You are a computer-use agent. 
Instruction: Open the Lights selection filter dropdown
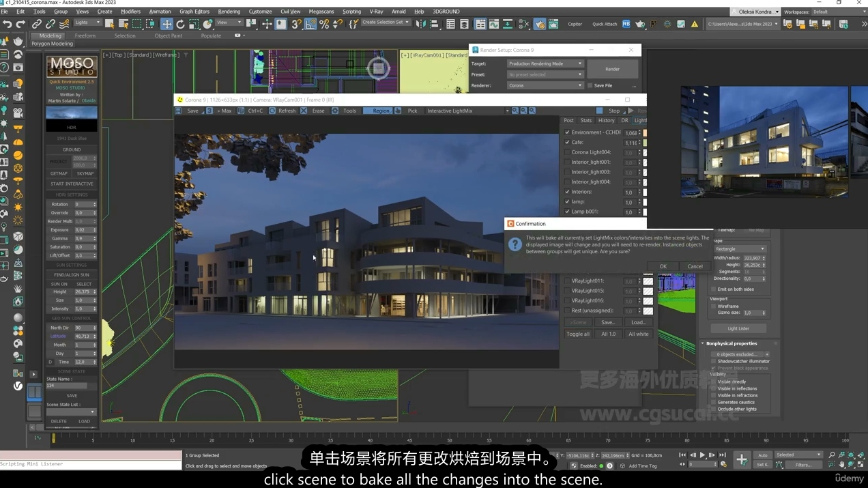pos(87,23)
